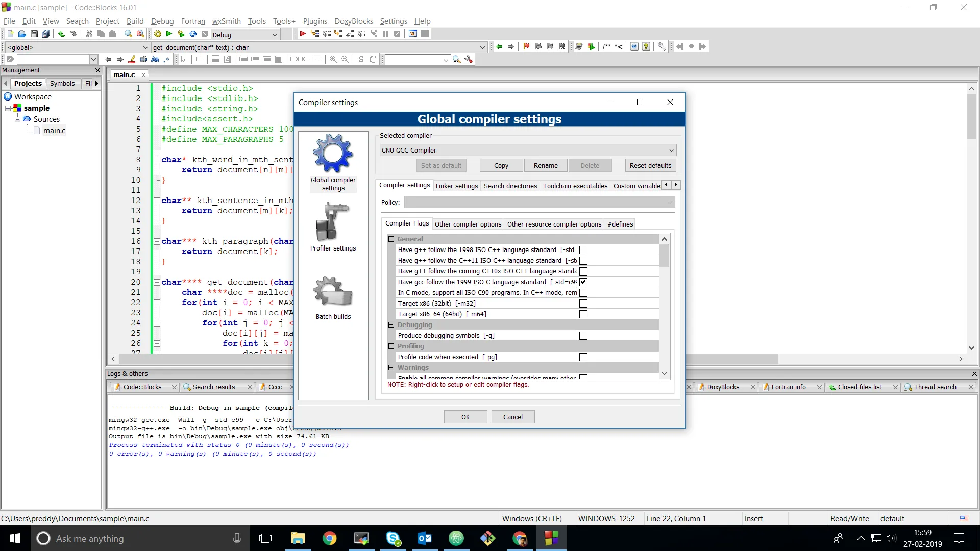Enable Target x86_64 (64bit) [-m64] flag
980x551 pixels.
[583, 314]
